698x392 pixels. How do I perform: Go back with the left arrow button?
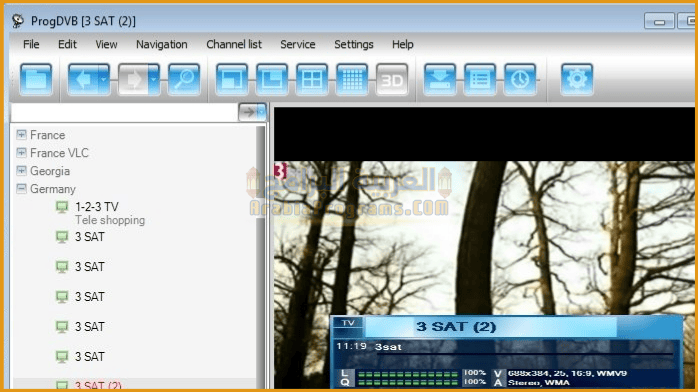coord(83,79)
